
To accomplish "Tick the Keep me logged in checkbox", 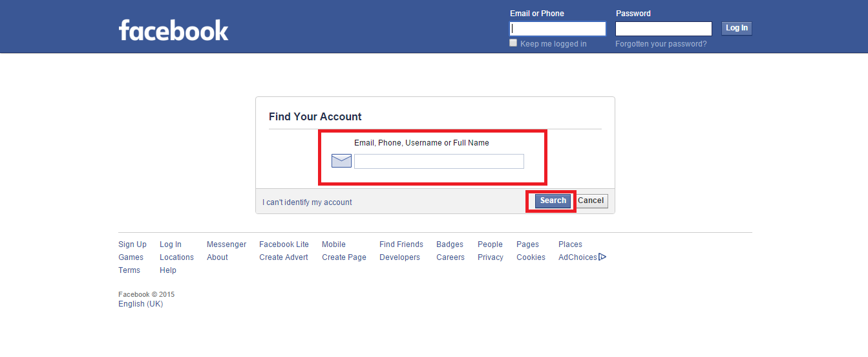I will coord(513,43).
